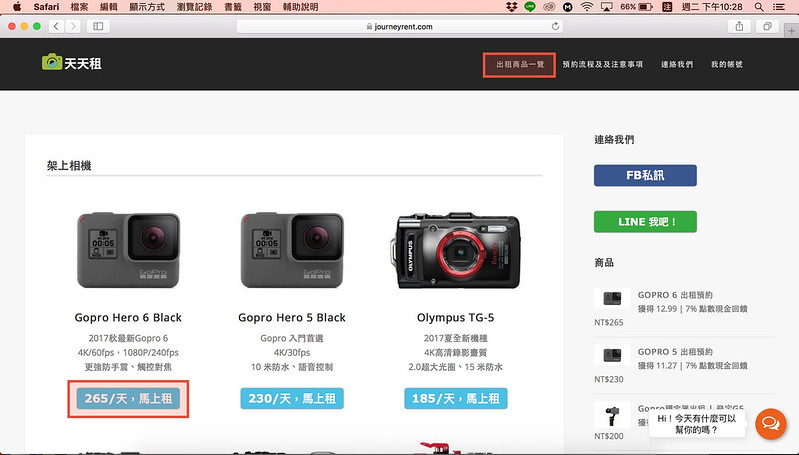
Task: Click the chat greeting Hi！今天有什麼可以幫你的嗎？
Action: click(x=697, y=424)
